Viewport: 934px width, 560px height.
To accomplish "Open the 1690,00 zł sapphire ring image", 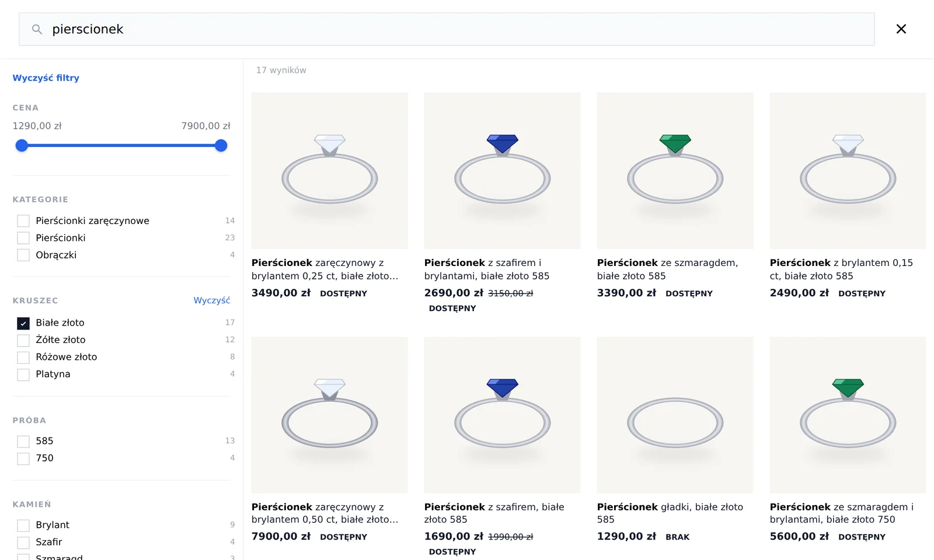I will (503, 415).
